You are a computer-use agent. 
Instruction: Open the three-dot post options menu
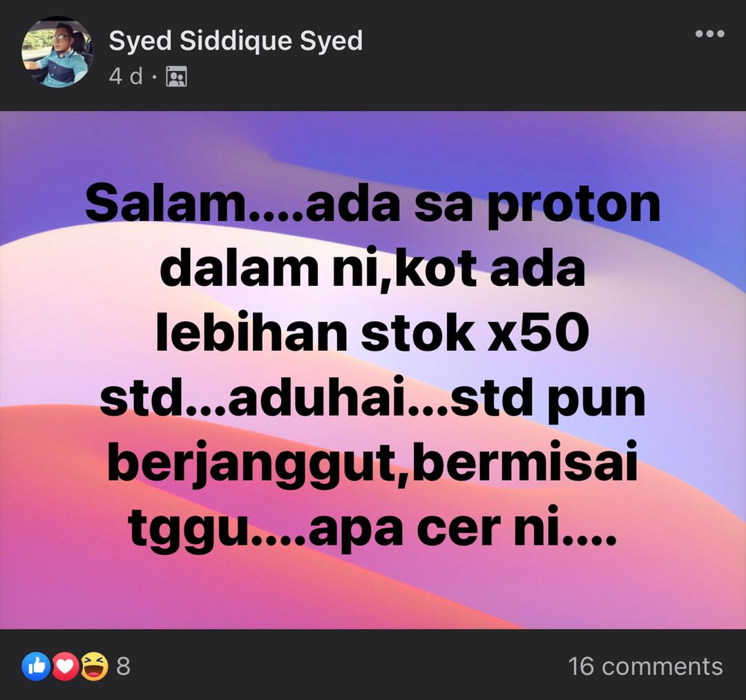click(709, 34)
